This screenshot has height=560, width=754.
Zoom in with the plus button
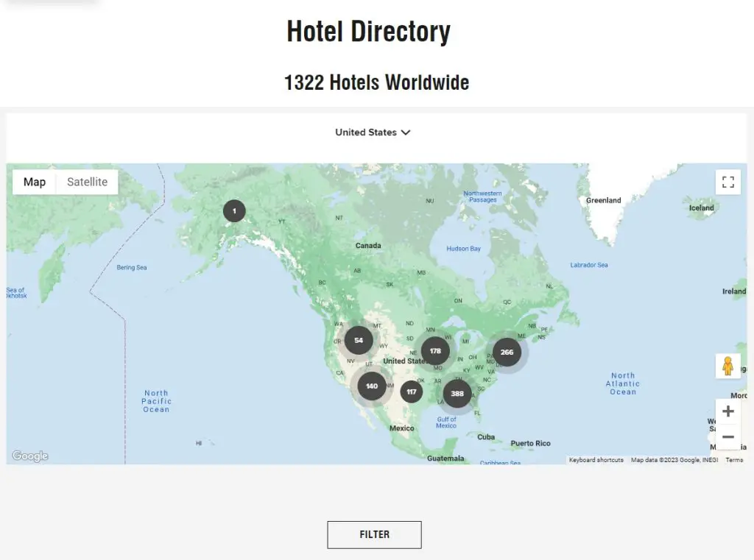point(727,411)
